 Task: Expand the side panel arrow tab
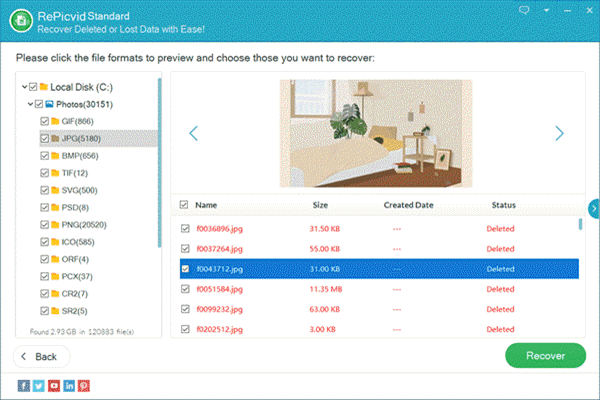coord(594,209)
